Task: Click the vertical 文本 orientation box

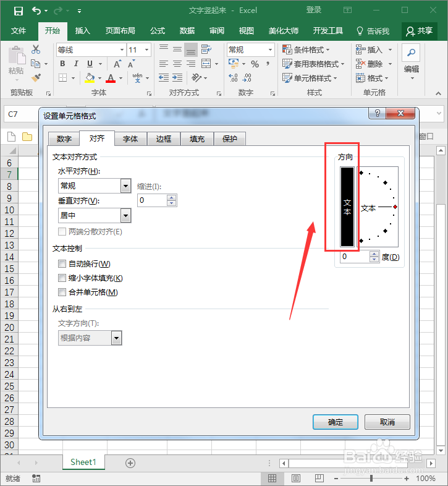Action: (x=347, y=207)
